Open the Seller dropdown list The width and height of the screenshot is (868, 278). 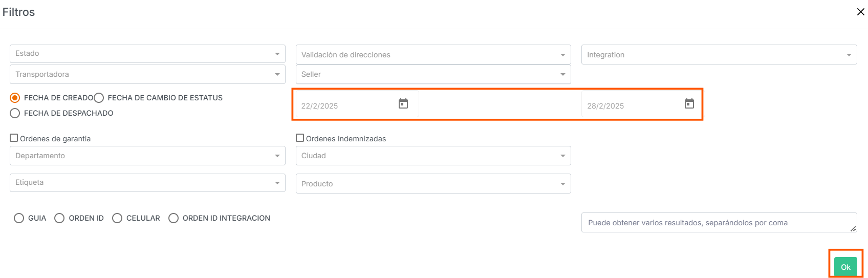pos(433,75)
